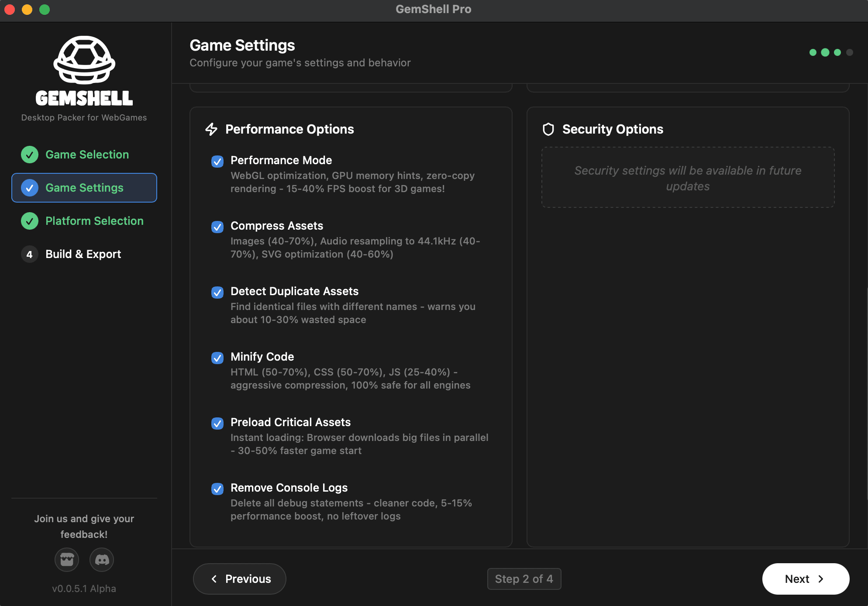Toggle Preload Critical Assets checkbox

[217, 424]
